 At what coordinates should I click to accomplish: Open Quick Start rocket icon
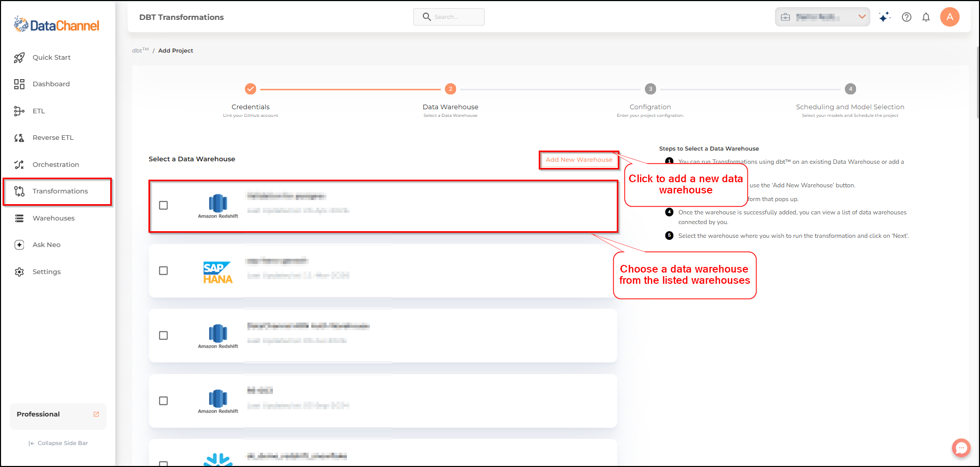[x=19, y=58]
